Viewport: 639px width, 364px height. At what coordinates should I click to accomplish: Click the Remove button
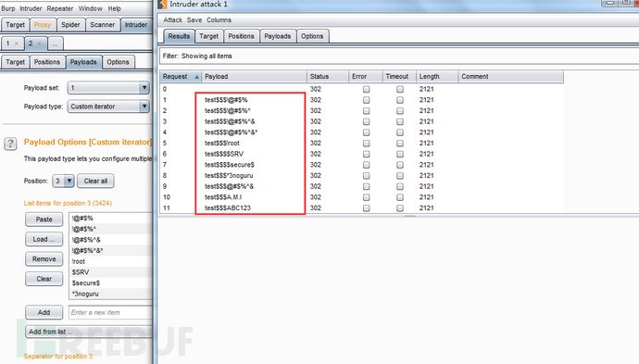(x=44, y=258)
